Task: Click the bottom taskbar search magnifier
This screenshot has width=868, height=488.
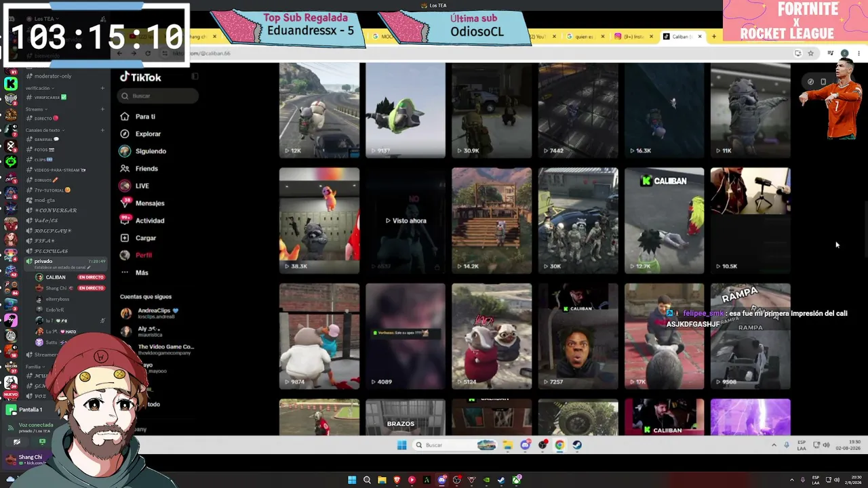Action: click(x=367, y=480)
